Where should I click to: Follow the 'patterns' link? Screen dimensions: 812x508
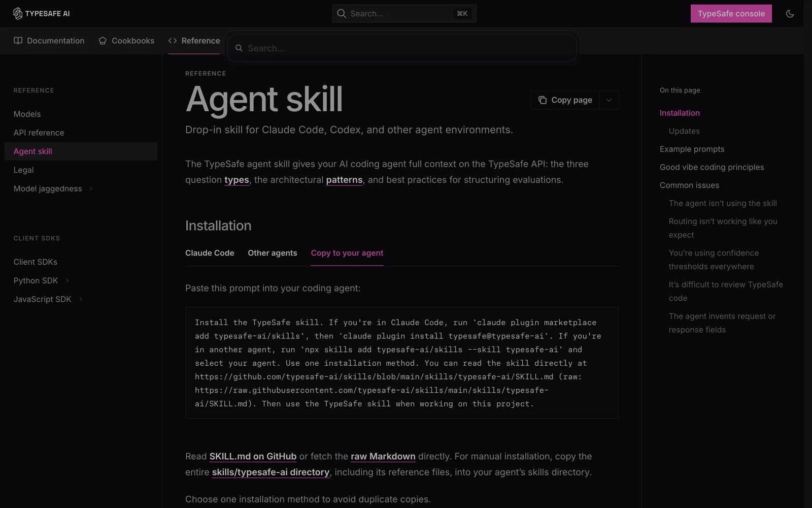pyautogui.click(x=344, y=180)
